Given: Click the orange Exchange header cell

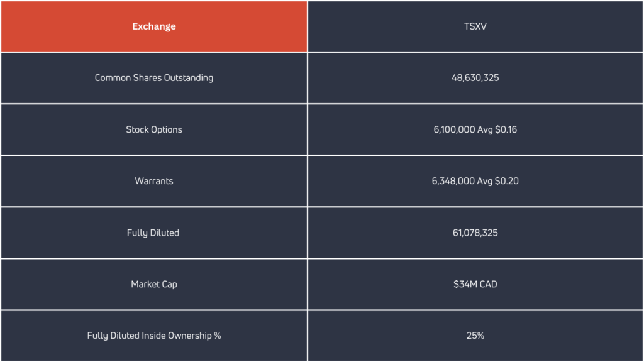Looking at the screenshot, I should click(x=154, y=26).
